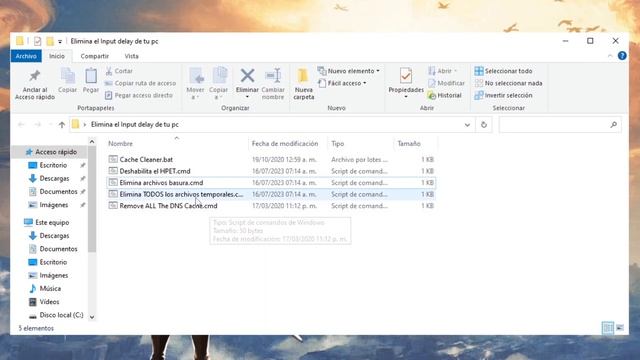Image resolution: width=640 pixels, height=360 pixels.
Task: Click the Copiar clipboard icon
Action: click(67, 80)
